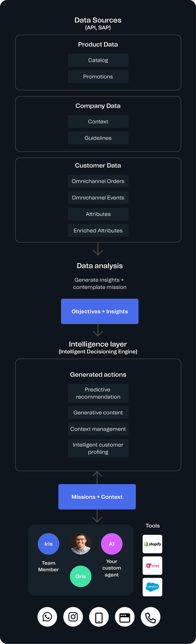Click the Omnichannel Orders entry
The height and width of the screenshot is (644, 196).
pos(98,181)
